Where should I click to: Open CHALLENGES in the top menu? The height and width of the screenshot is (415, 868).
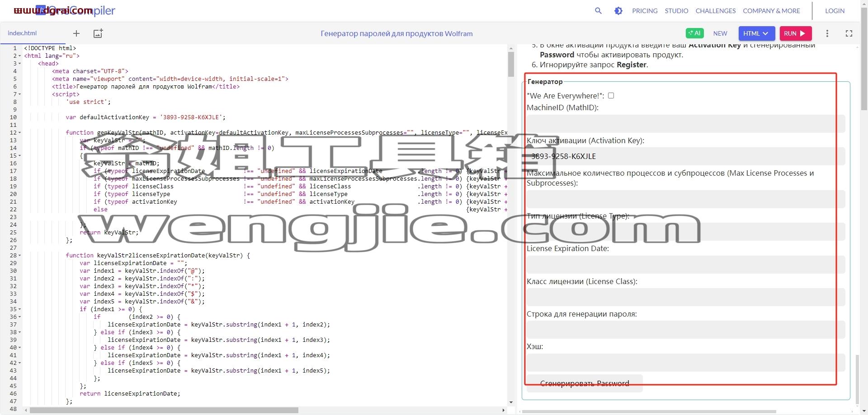coord(716,11)
